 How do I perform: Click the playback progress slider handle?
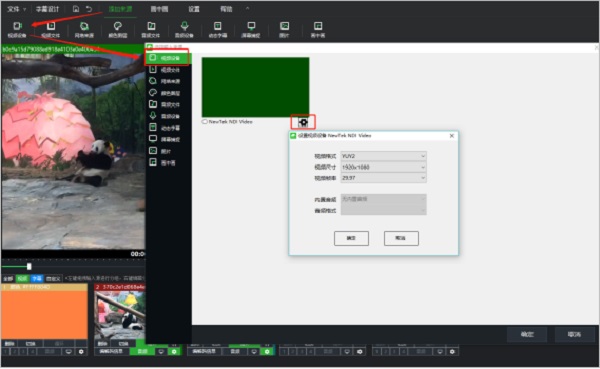tap(29, 266)
